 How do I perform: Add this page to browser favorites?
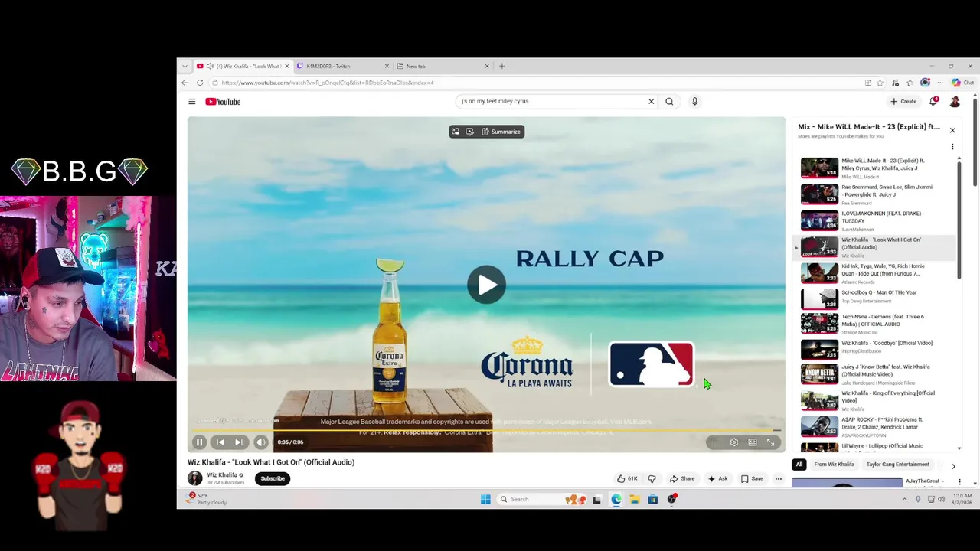(x=880, y=83)
